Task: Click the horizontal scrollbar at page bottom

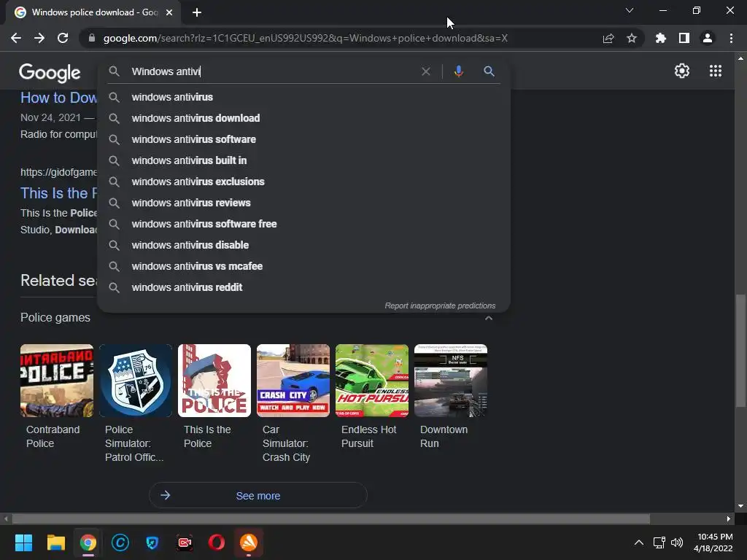Action: pos(331,518)
